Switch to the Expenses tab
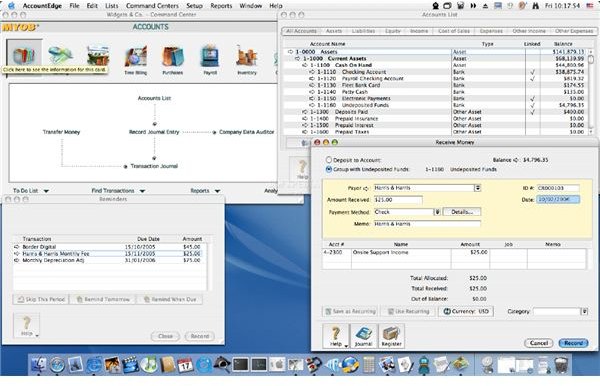The height and width of the screenshot is (386, 600). click(x=491, y=31)
